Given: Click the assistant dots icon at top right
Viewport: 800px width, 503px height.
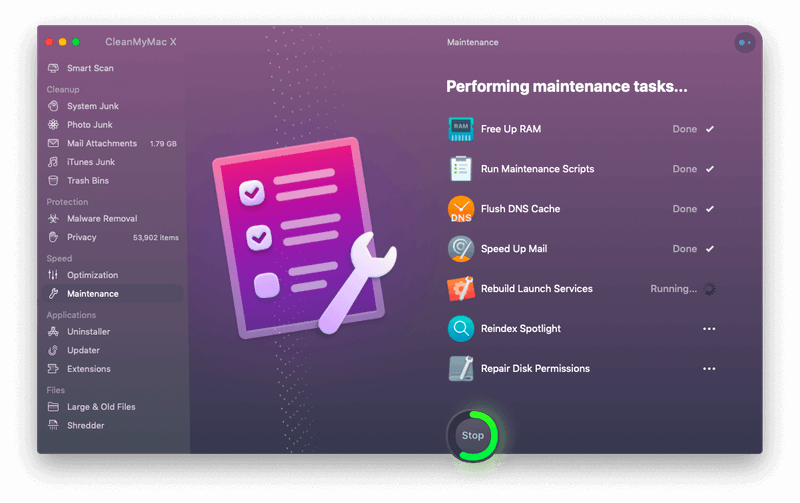Looking at the screenshot, I should click(x=744, y=43).
